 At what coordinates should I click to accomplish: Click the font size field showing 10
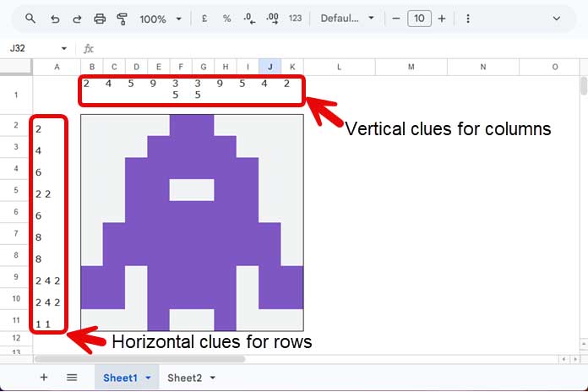point(419,19)
